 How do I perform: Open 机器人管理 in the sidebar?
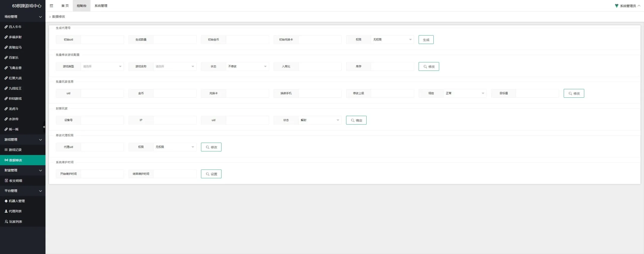click(x=23, y=201)
